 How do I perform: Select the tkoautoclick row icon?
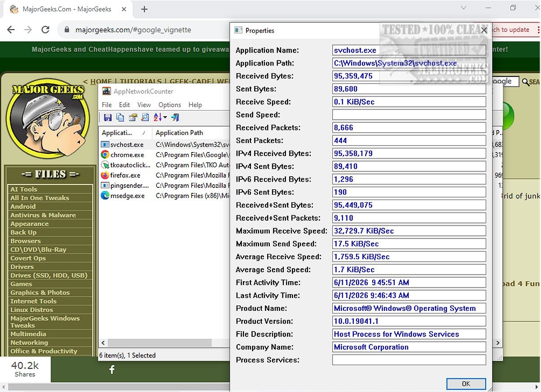105,165
